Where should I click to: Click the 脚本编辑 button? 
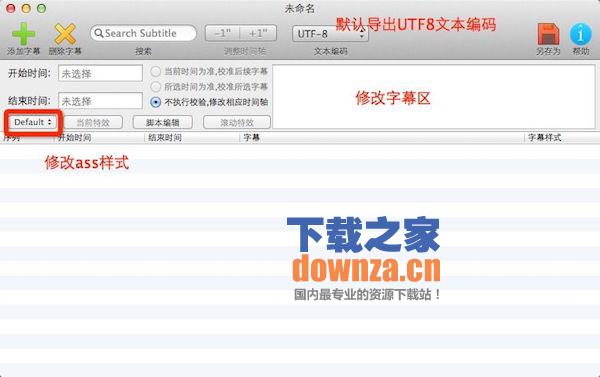point(163,122)
